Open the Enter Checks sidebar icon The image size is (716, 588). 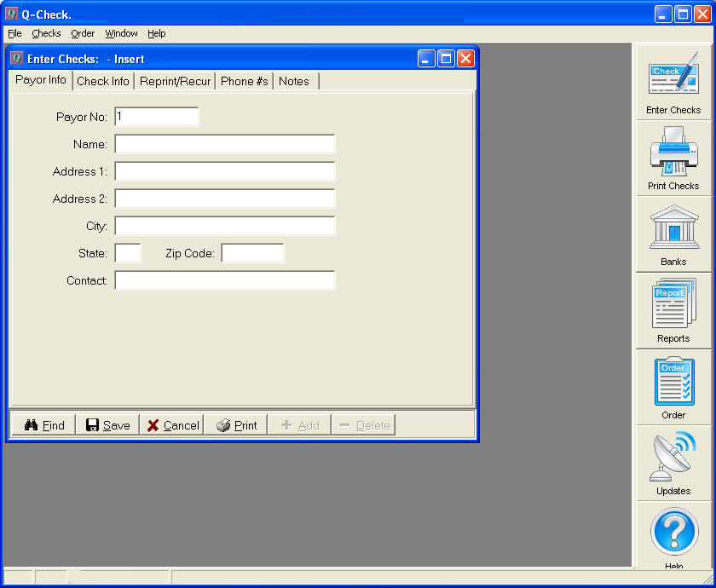click(x=673, y=82)
